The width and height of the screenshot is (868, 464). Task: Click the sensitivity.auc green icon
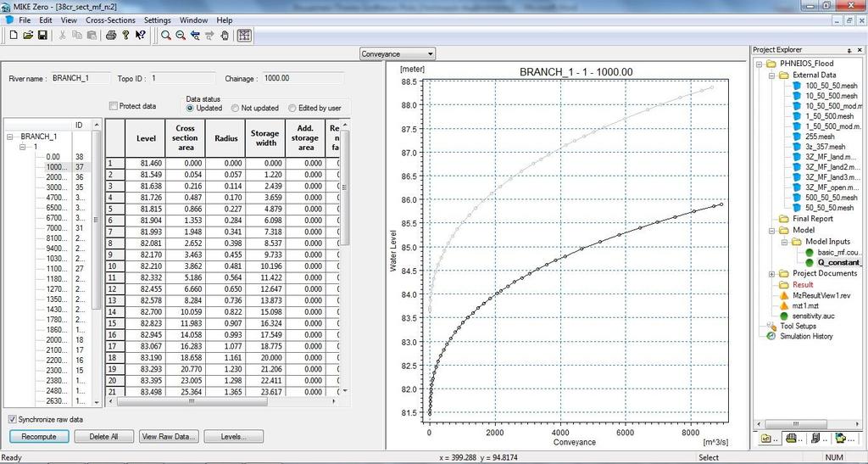(x=784, y=316)
